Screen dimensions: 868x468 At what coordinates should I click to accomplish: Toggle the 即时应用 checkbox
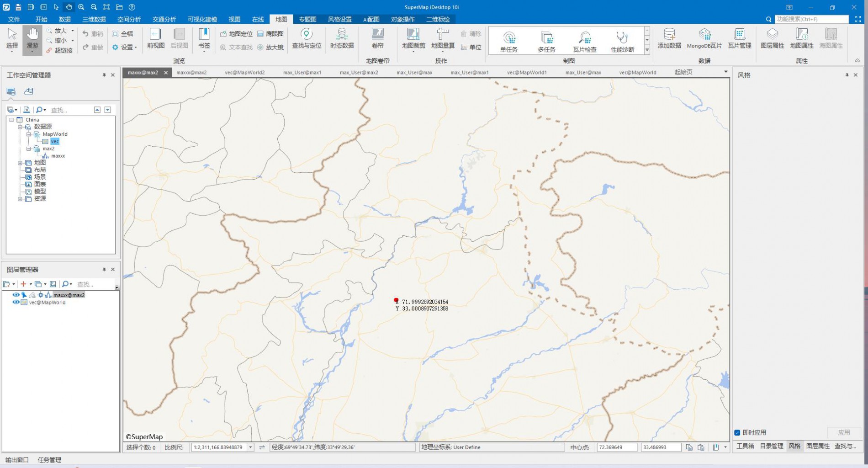737,432
